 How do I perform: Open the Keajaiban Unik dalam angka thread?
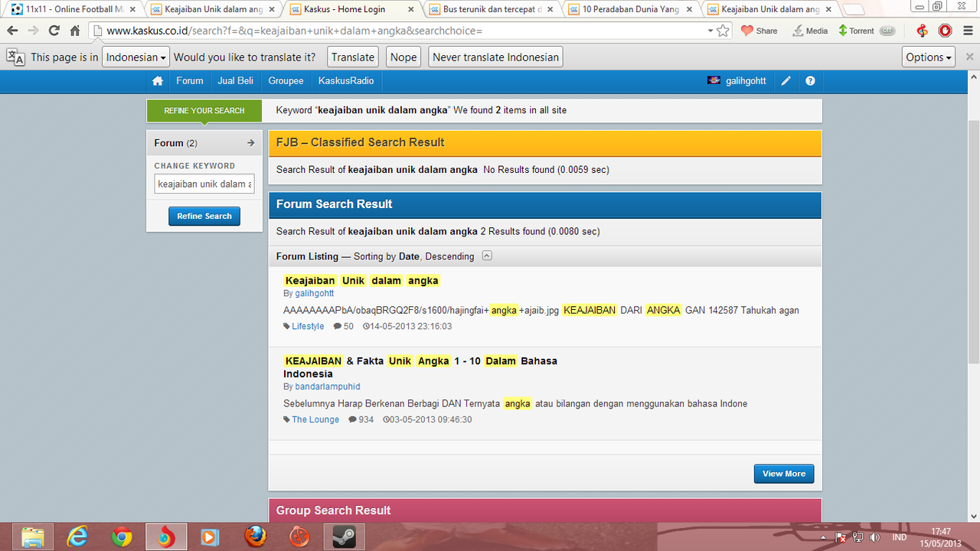point(361,281)
